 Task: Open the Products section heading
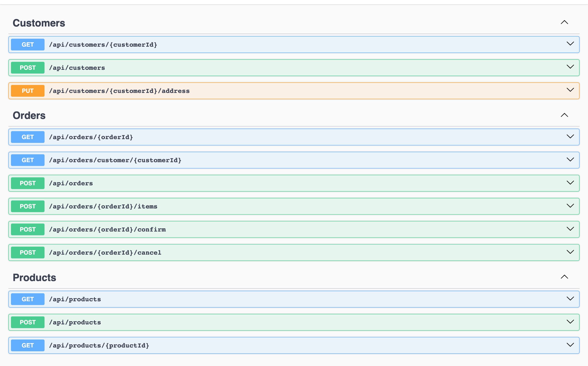[35, 278]
